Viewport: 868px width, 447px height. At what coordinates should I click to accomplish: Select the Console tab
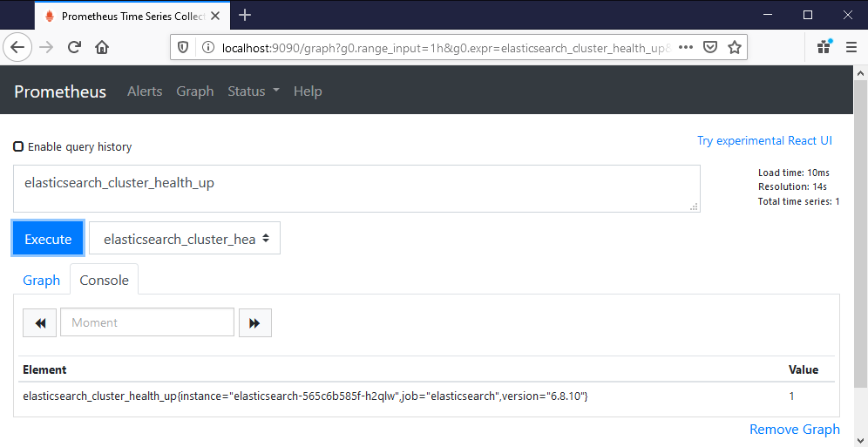click(x=104, y=280)
